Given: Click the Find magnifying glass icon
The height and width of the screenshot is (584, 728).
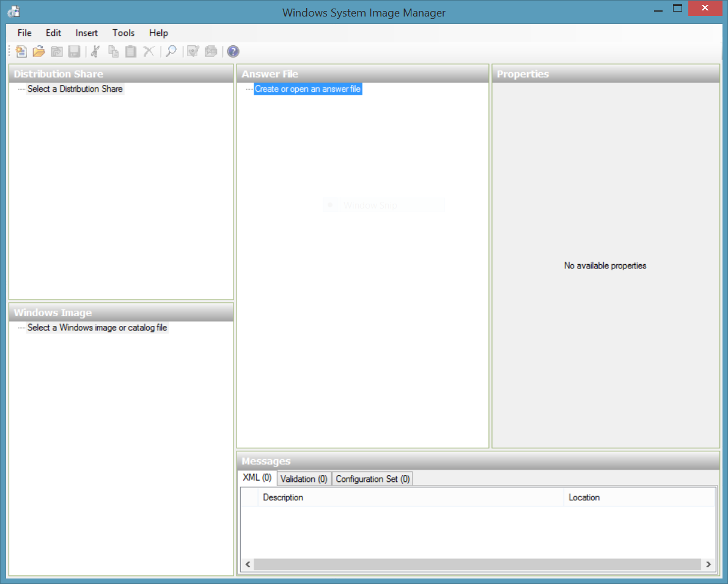Looking at the screenshot, I should coord(171,51).
